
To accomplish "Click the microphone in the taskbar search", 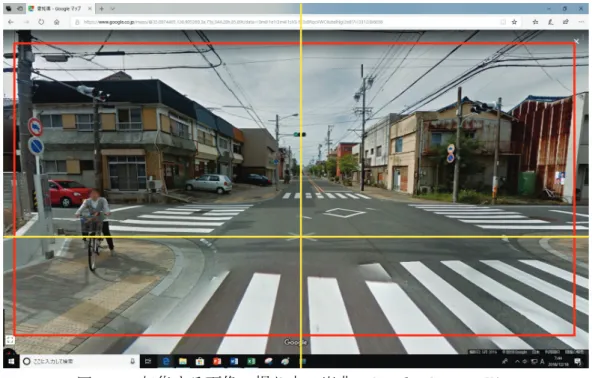I will click(133, 361).
